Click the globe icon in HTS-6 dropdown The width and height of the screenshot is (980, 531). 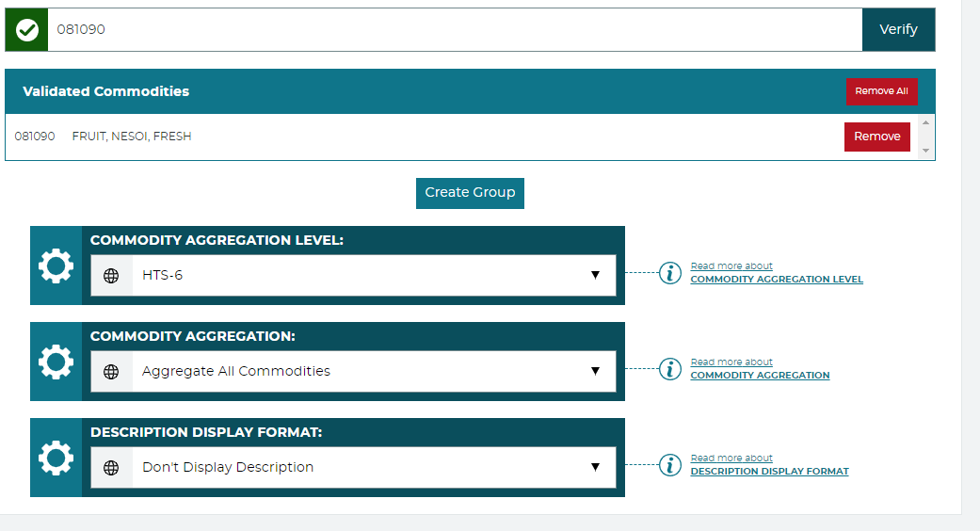111,276
